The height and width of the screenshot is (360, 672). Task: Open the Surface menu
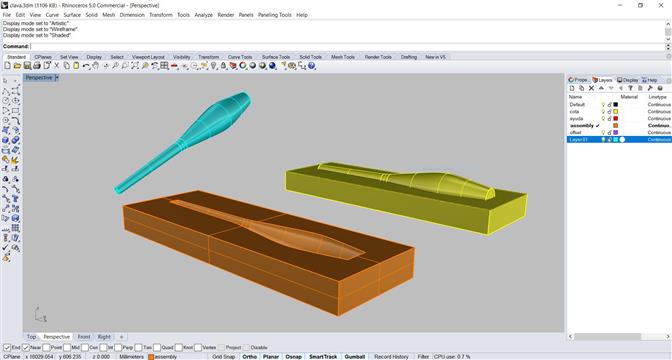pos(72,15)
